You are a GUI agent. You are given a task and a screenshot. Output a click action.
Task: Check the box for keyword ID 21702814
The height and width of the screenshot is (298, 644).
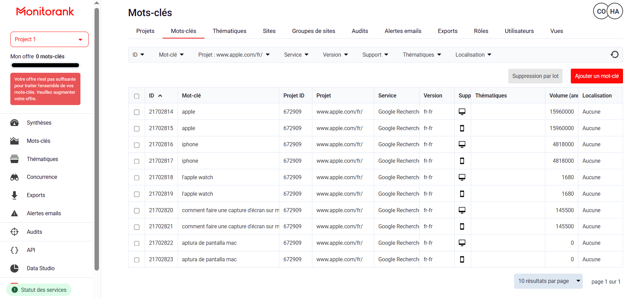[x=137, y=112]
